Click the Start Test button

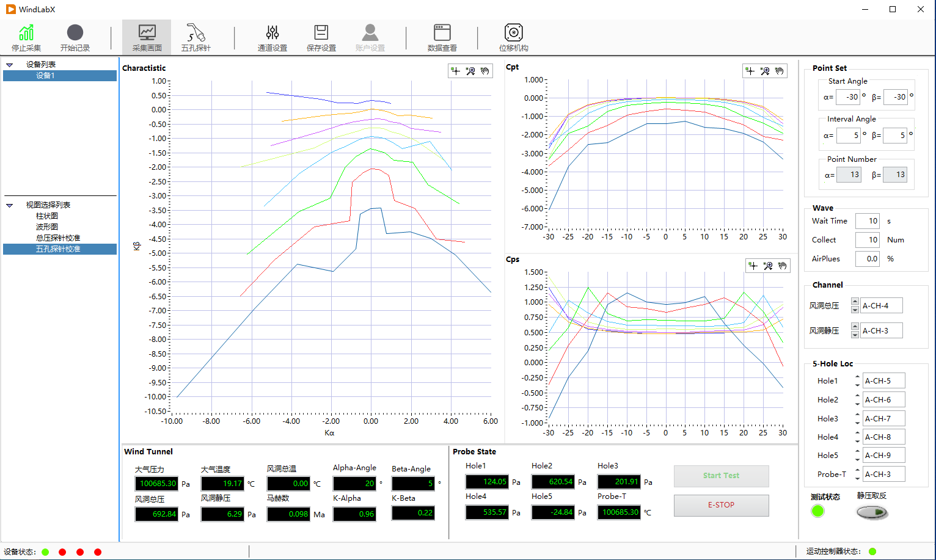coord(721,476)
